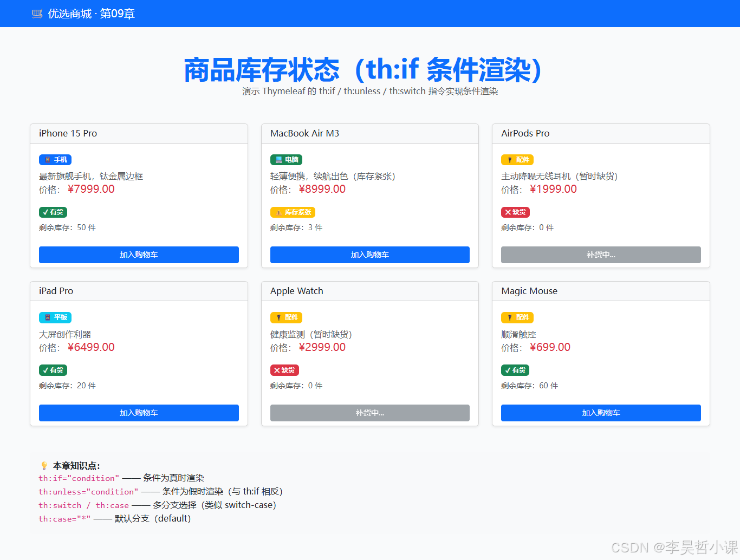The width and height of the screenshot is (740, 560).
Task: Add iPad Pro to the shopping cart
Action: pos(139,413)
